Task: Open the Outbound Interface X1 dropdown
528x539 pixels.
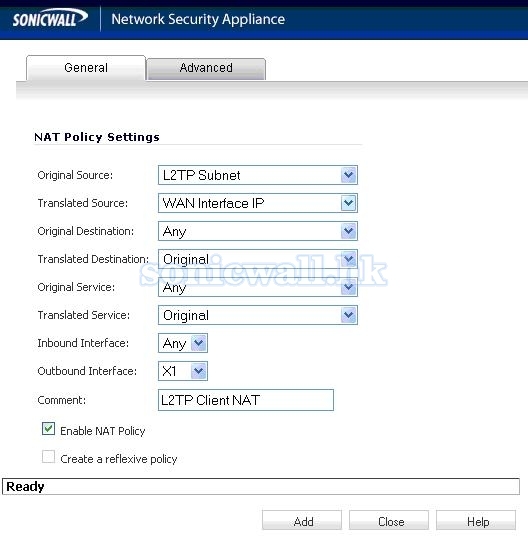Action: pyautogui.click(x=183, y=371)
